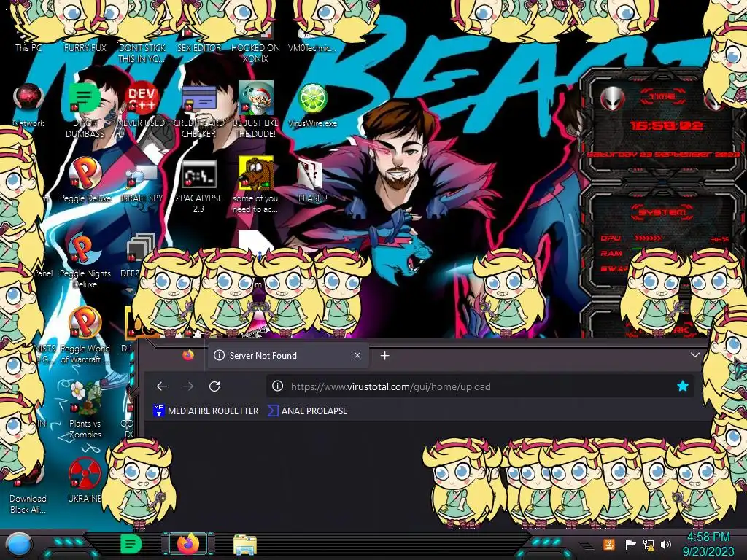This screenshot has width=747, height=560.
Task: Open the FLASH ! desktop shortcut
Action: (312, 181)
